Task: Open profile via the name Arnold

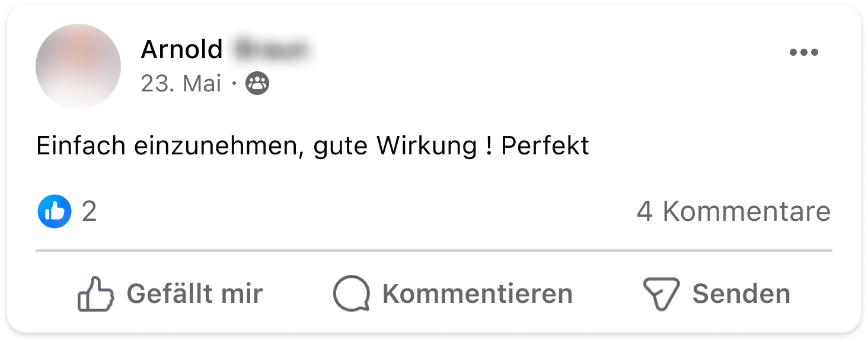Action: pyautogui.click(x=181, y=49)
